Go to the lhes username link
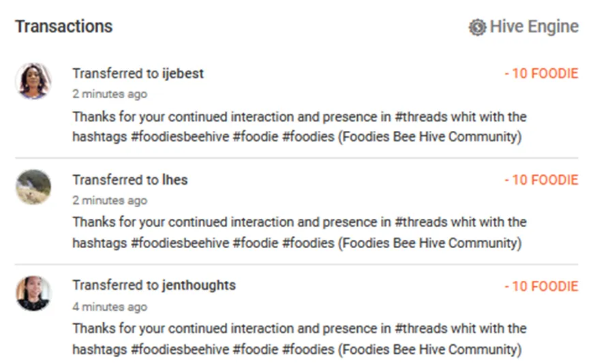This screenshot has width=593, height=364. pyautogui.click(x=175, y=180)
